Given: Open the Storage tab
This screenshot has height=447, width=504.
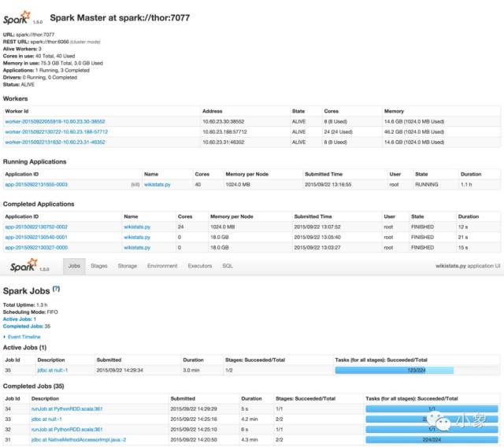Looking at the screenshot, I should (128, 266).
